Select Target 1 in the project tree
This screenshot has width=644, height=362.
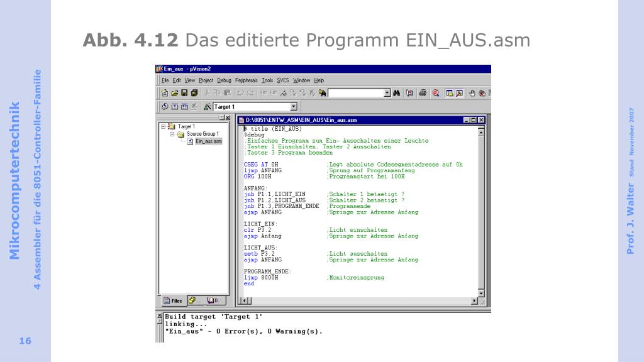pos(186,126)
